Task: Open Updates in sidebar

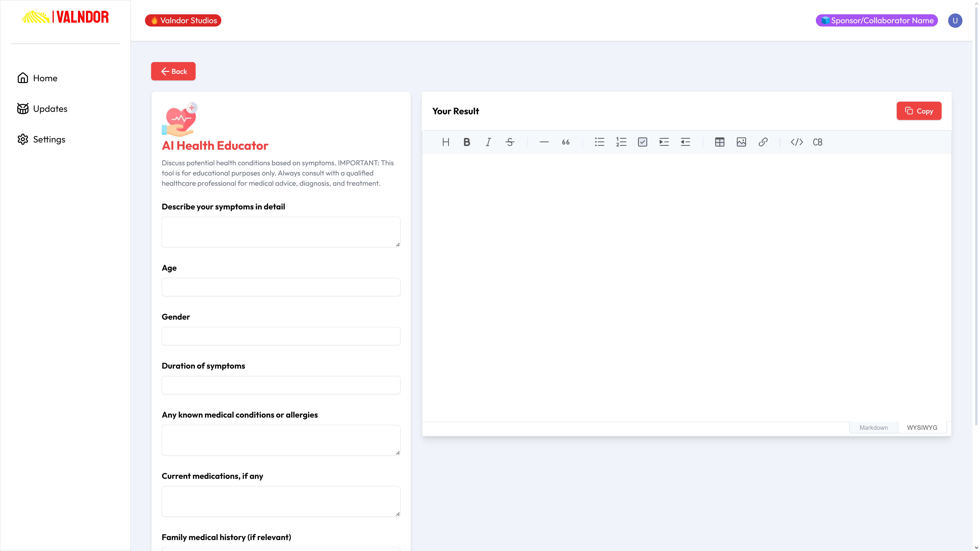Action: click(42, 109)
